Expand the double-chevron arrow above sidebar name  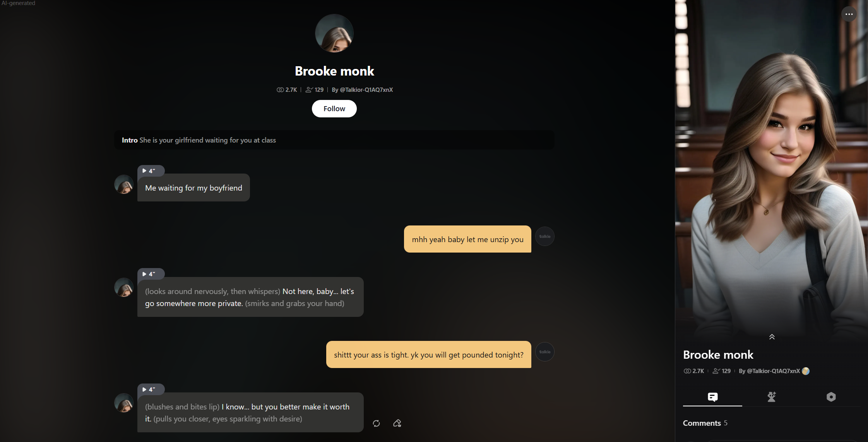pos(772,337)
